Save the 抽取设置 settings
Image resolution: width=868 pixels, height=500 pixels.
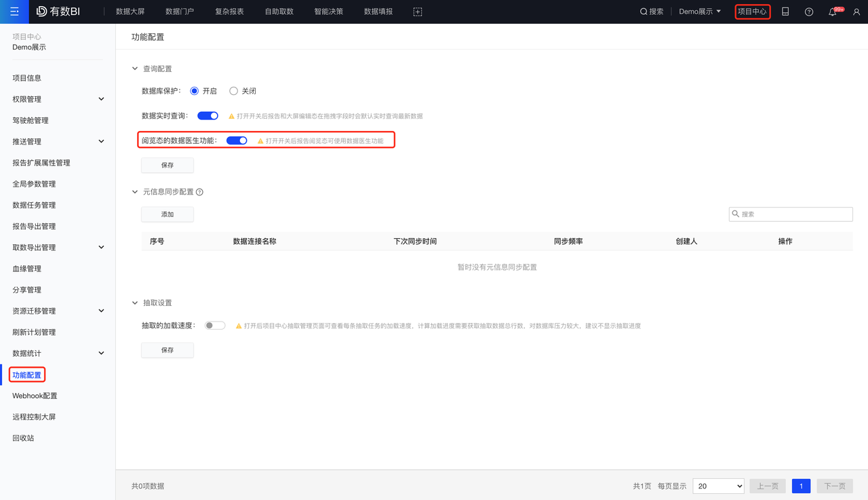tap(167, 350)
